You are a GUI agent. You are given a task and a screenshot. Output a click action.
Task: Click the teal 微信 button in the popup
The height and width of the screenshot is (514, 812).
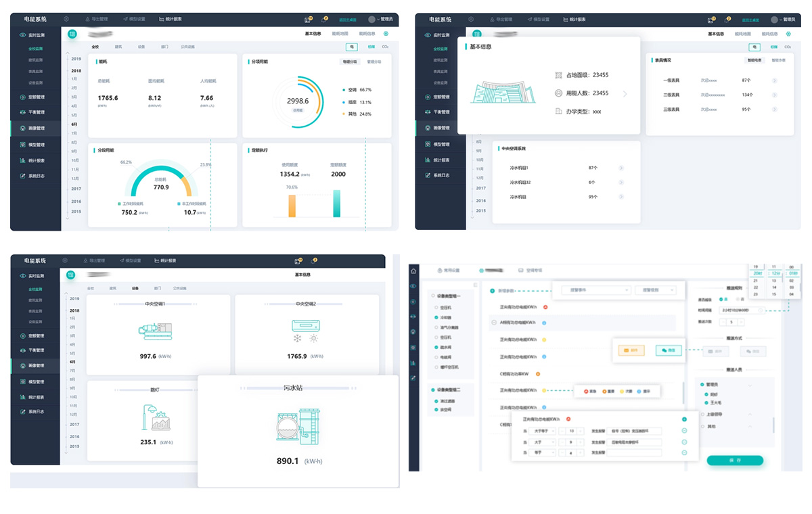[669, 350]
